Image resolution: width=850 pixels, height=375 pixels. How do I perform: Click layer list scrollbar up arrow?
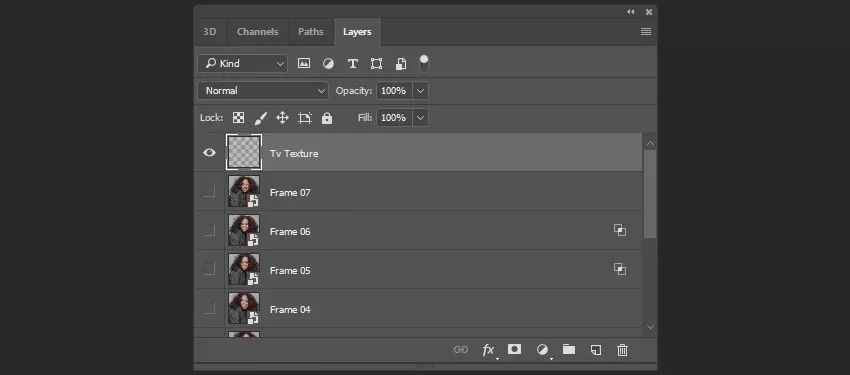[650, 143]
